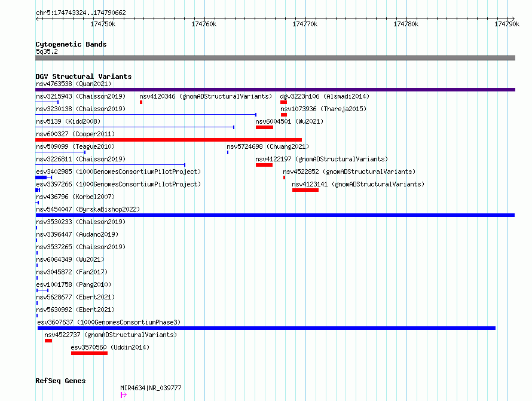This screenshot has width=532, height=401.
Task: Click the gray 5q35.2 cytogenetic band
Action: [275, 58]
